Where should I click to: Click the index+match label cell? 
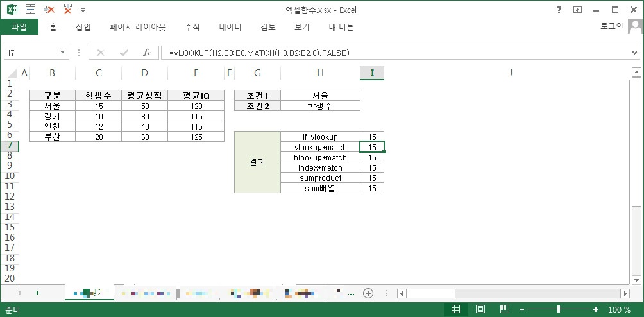pyautogui.click(x=320, y=167)
